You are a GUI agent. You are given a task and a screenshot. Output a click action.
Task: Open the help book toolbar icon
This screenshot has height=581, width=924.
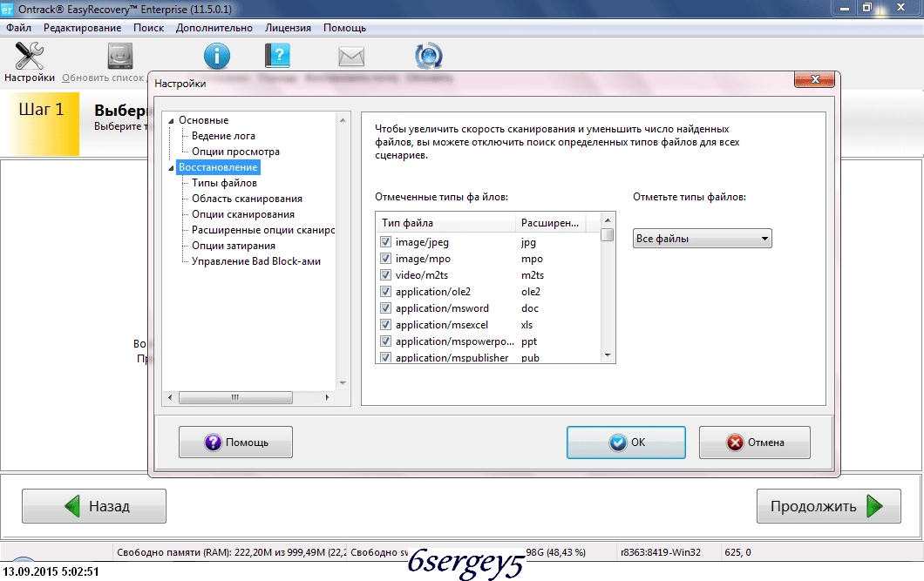277,56
